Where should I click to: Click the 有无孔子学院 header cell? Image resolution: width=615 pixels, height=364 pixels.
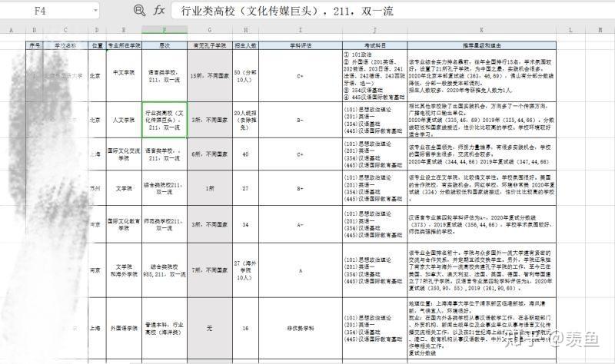(210, 45)
